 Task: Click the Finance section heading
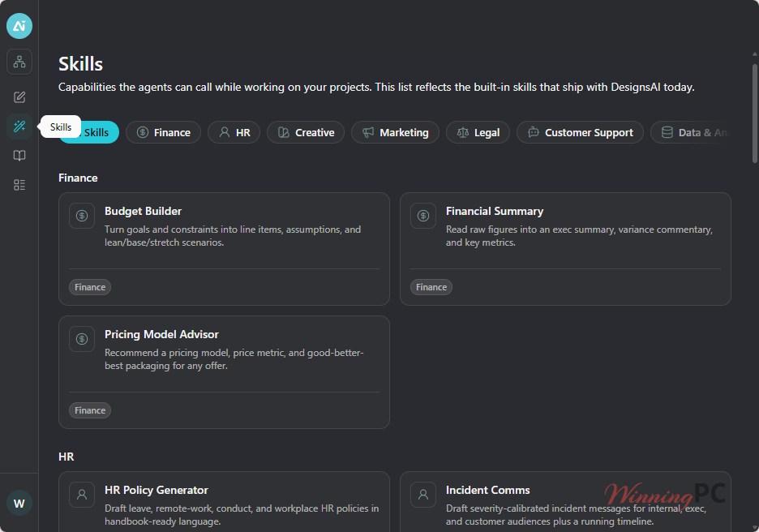(x=78, y=178)
